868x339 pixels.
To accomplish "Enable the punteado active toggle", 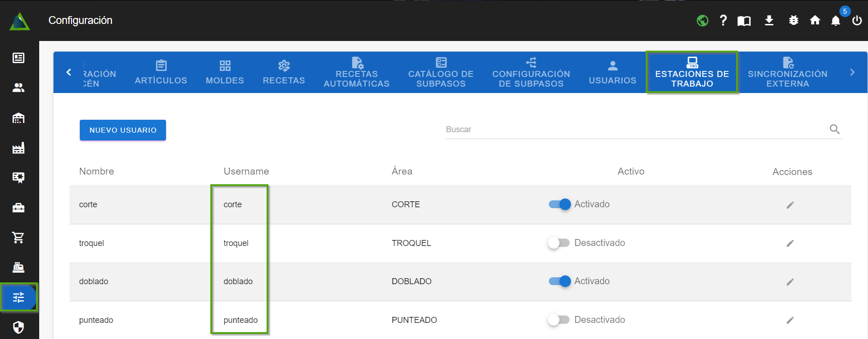I will [x=559, y=320].
